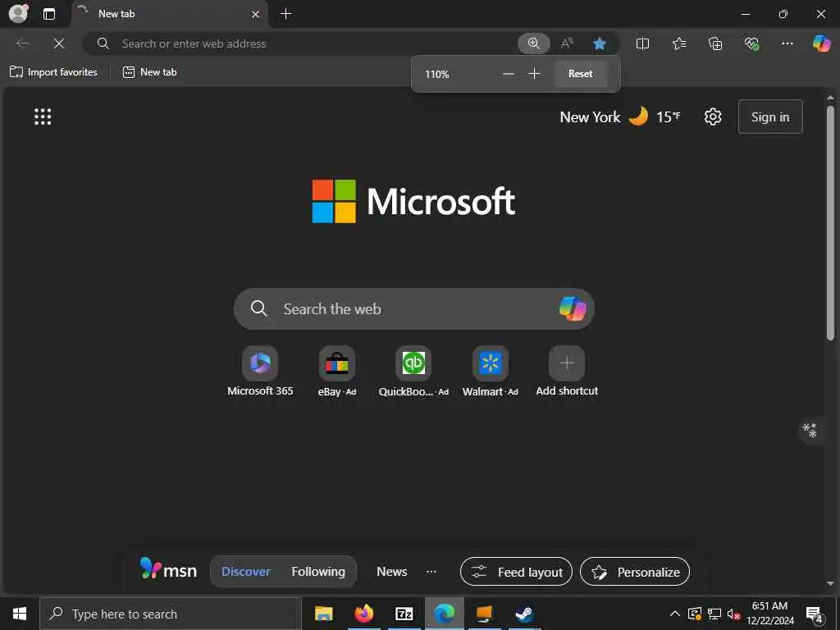The image size is (840, 630).
Task: Decrease zoom with minus button
Action: 509,74
